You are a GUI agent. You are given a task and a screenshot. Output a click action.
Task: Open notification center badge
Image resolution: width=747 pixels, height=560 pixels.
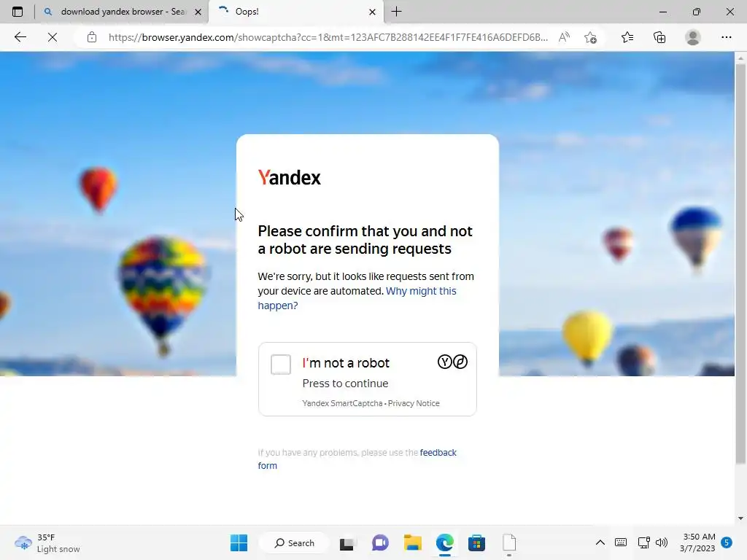click(x=727, y=542)
